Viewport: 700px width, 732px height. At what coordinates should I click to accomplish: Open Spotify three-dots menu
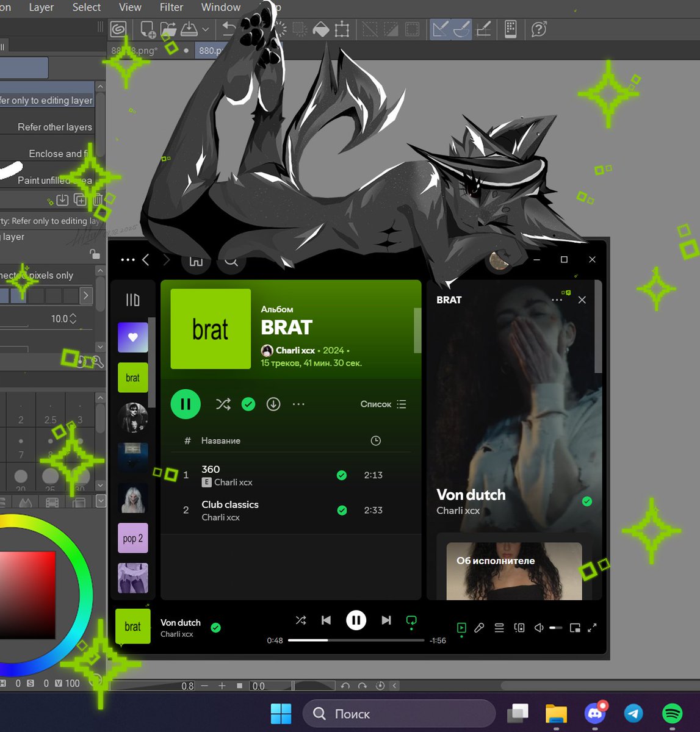[128, 260]
